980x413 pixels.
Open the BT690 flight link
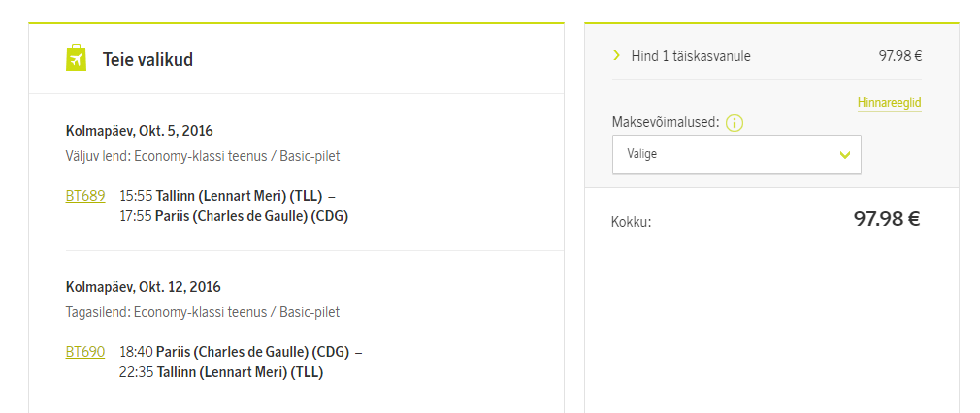click(x=85, y=351)
